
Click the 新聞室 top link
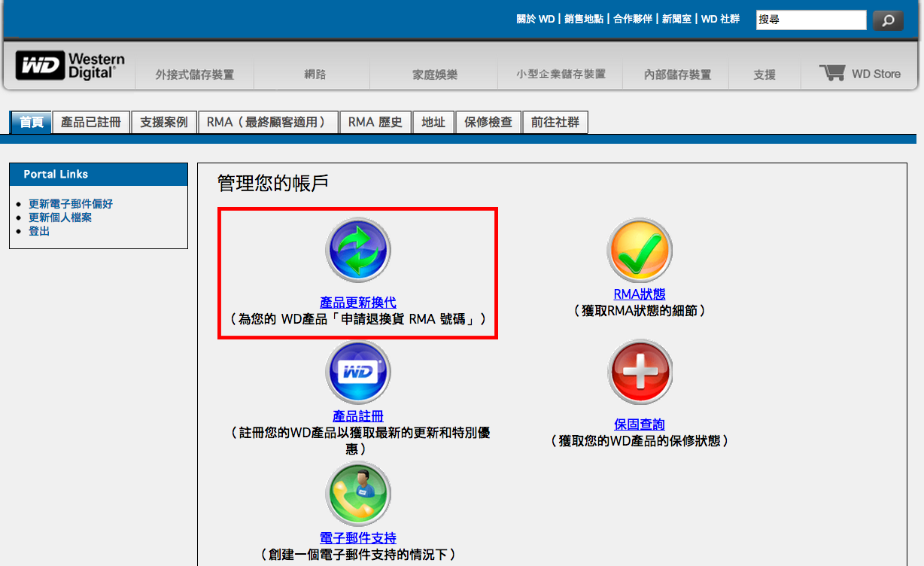coord(677,20)
